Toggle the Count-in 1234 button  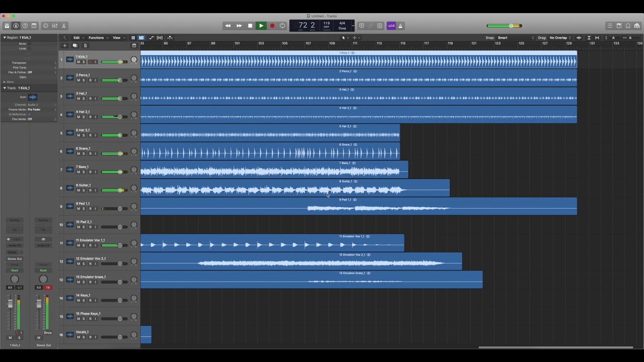click(391, 26)
